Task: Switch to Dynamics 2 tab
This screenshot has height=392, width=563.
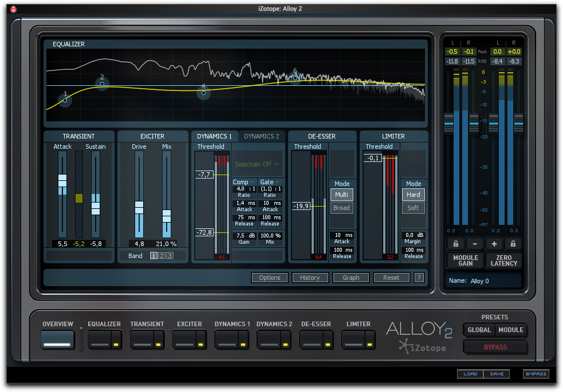Action: [261, 136]
